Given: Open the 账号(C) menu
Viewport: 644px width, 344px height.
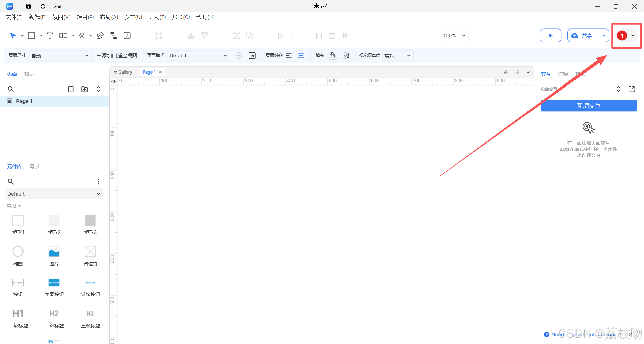Looking at the screenshot, I should coord(181,17).
